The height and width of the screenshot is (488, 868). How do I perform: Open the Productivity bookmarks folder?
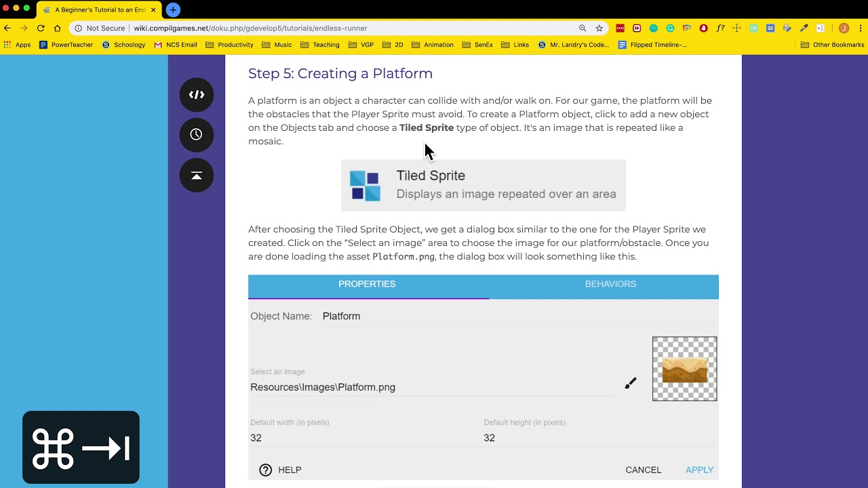click(229, 45)
